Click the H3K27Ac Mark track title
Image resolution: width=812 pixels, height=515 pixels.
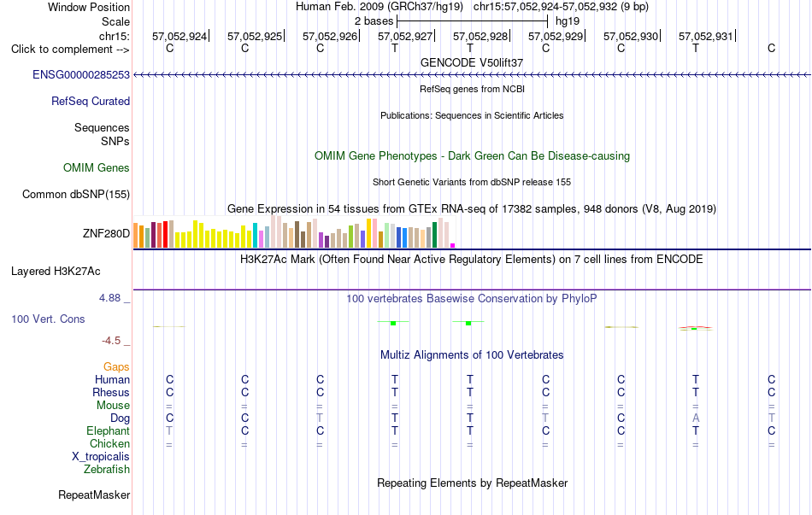472,260
